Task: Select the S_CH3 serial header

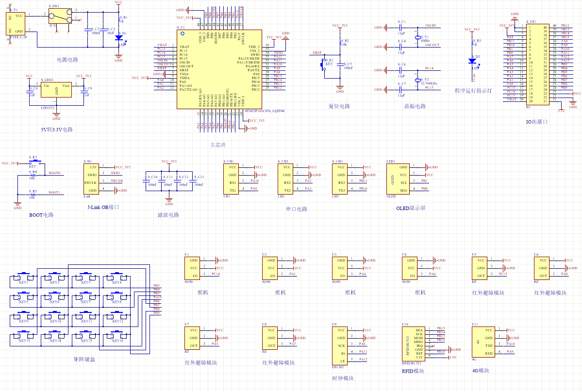Action: pos(340,179)
